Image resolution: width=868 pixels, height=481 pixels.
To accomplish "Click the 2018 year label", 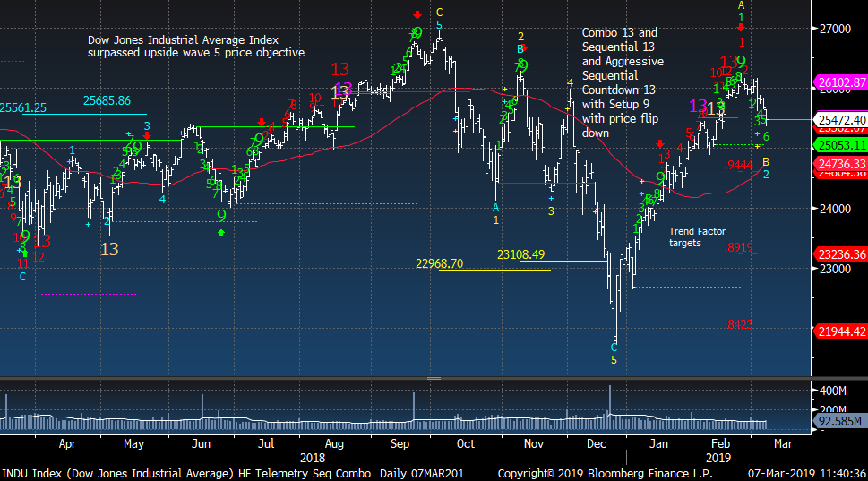I will point(313,459).
